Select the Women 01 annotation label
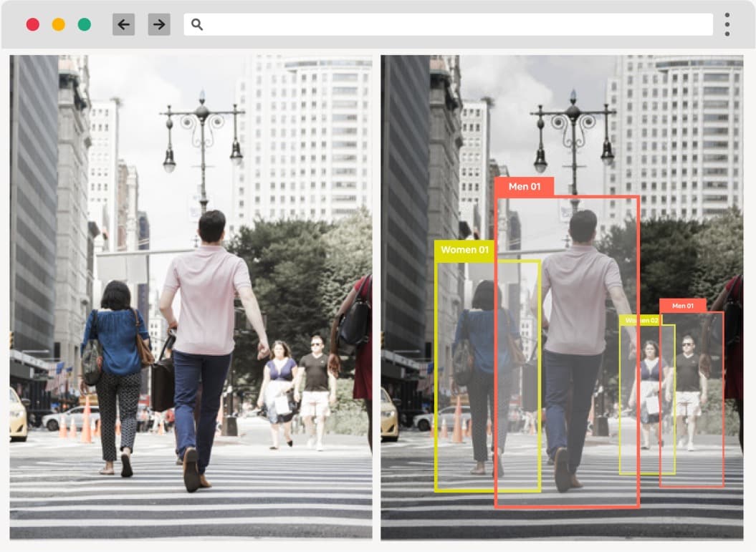756x552 pixels. point(465,250)
